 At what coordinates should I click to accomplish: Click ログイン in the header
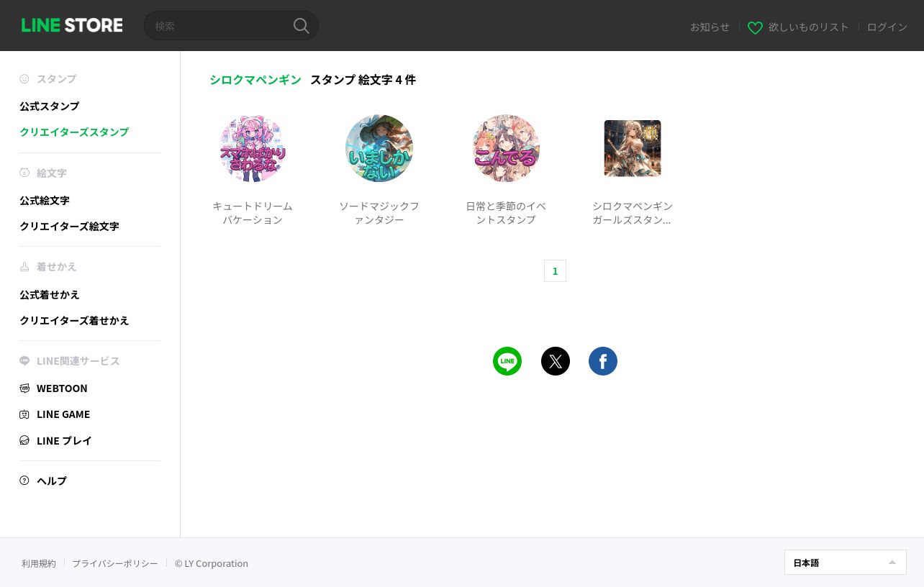pos(887,27)
